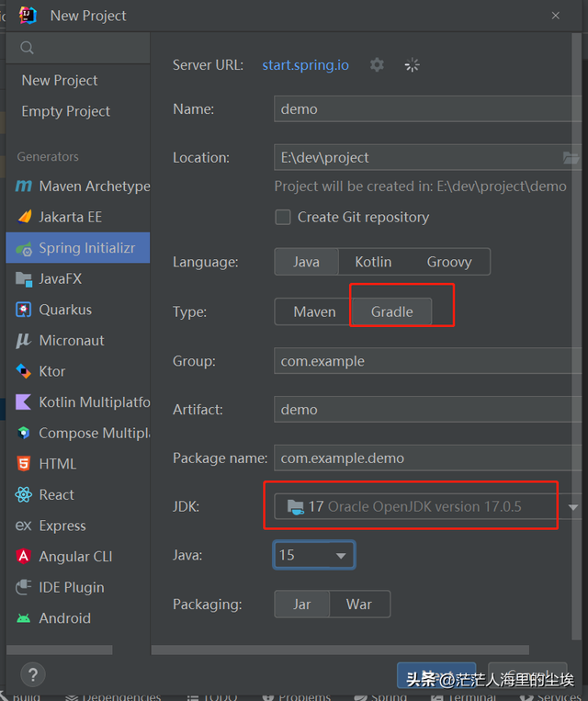Choose Android generator entry
Screen dimensions: 588x701
pos(78,617)
